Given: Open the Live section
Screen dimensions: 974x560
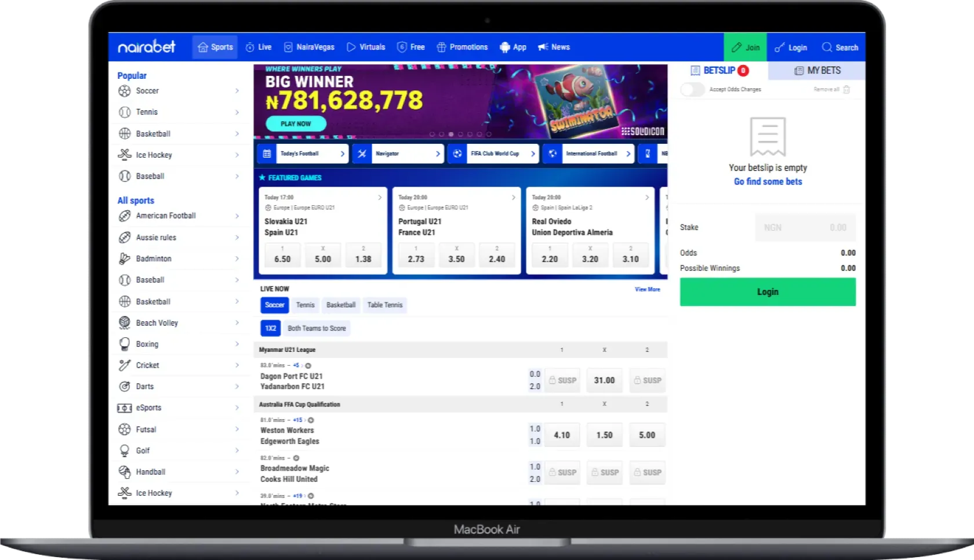Looking at the screenshot, I should [259, 47].
